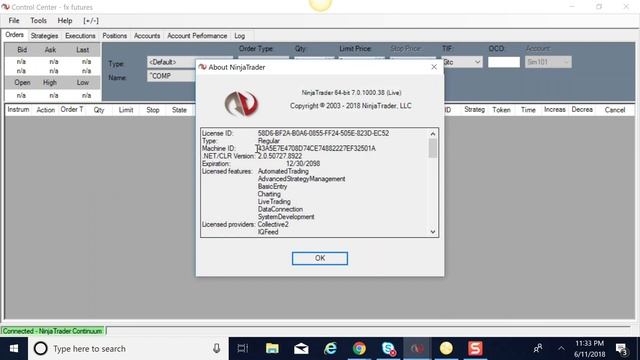Open the Tools menu
Viewport: 640px width, 360px height.
(38, 20)
